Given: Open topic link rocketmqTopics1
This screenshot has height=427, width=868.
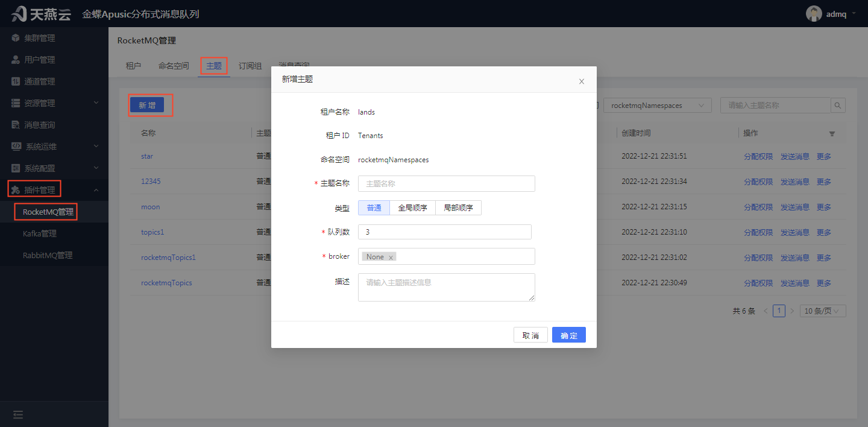Looking at the screenshot, I should point(168,258).
